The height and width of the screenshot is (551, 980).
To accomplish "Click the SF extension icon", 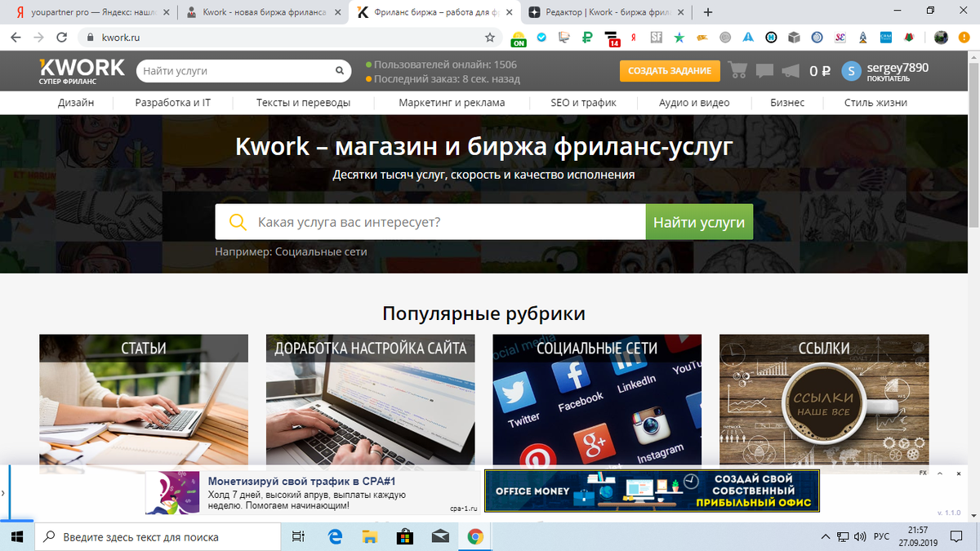I will click(x=656, y=38).
